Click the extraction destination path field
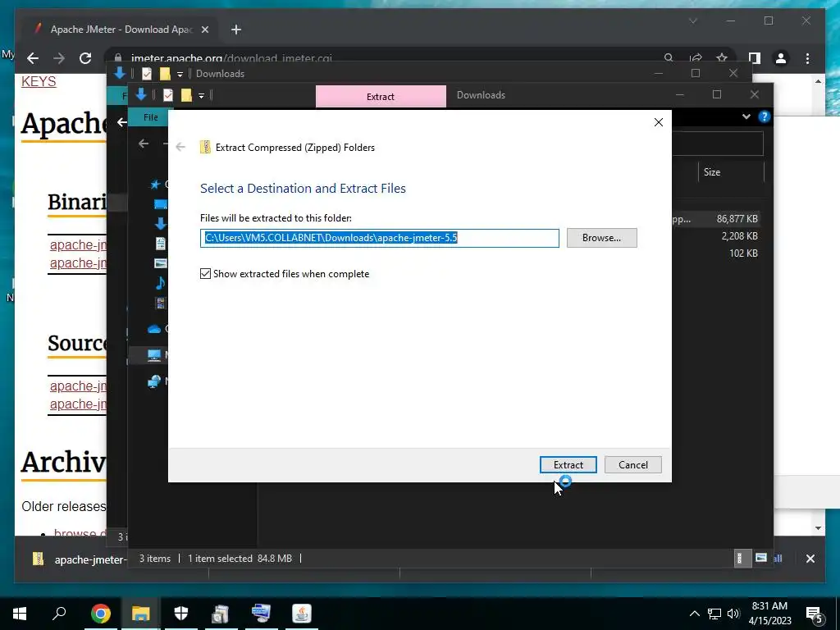Viewport: 840px width, 630px height. [x=379, y=238]
